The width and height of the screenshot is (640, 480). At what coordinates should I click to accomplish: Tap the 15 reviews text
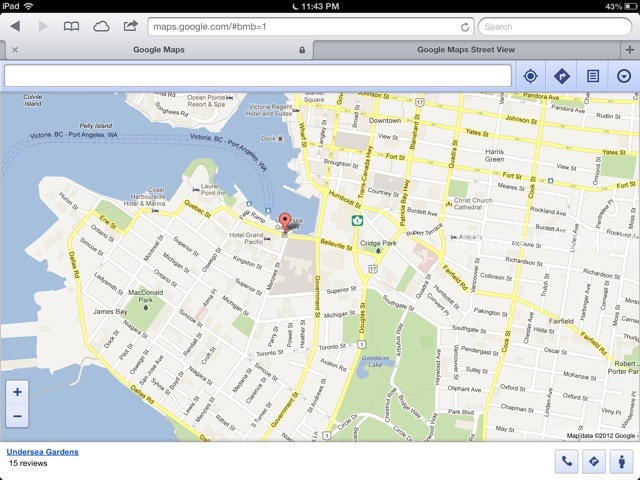tap(28, 463)
